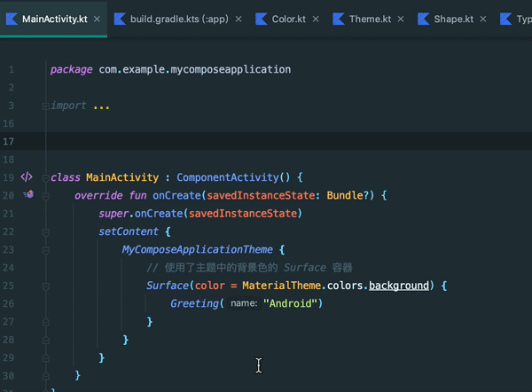Switch to the MainActivity.kt tab

[55, 19]
